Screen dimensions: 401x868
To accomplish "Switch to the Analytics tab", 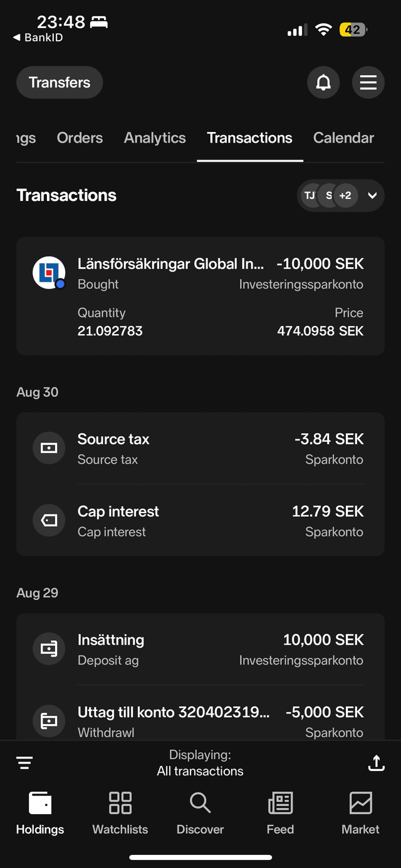I will point(155,138).
